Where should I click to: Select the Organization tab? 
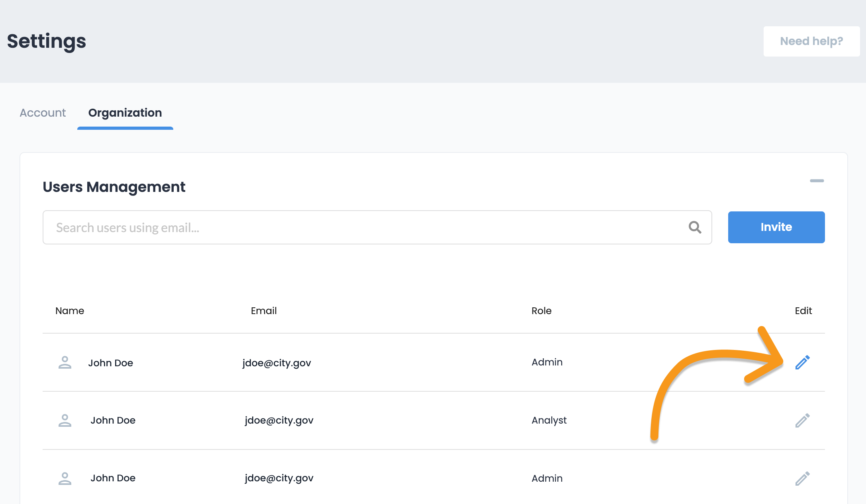(x=125, y=113)
